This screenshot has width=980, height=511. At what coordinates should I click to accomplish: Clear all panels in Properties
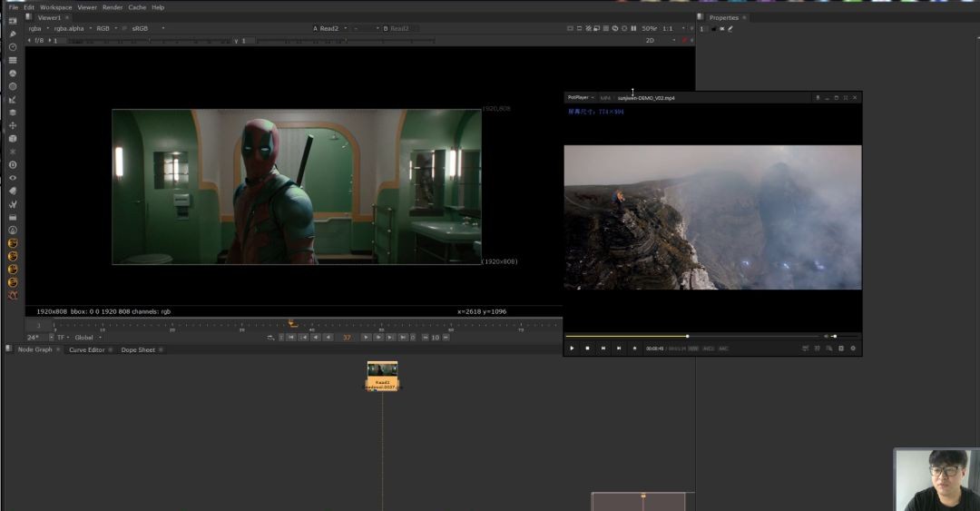pyautogui.click(x=722, y=28)
